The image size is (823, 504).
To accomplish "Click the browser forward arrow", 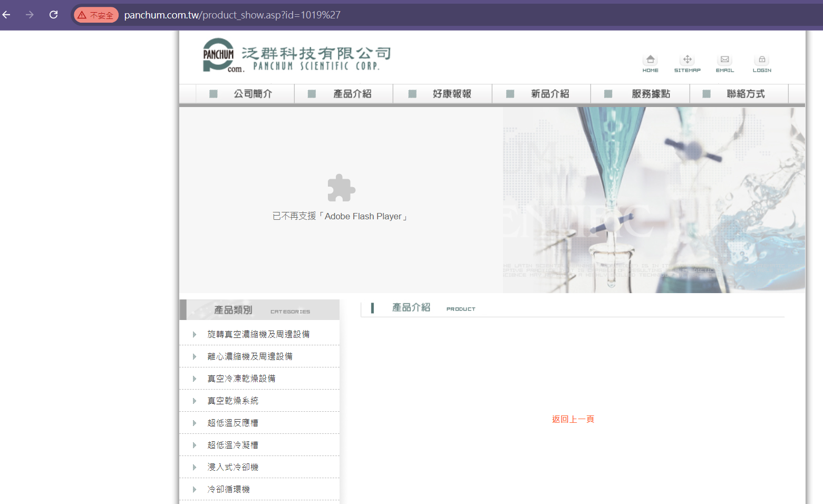I will tap(30, 15).
